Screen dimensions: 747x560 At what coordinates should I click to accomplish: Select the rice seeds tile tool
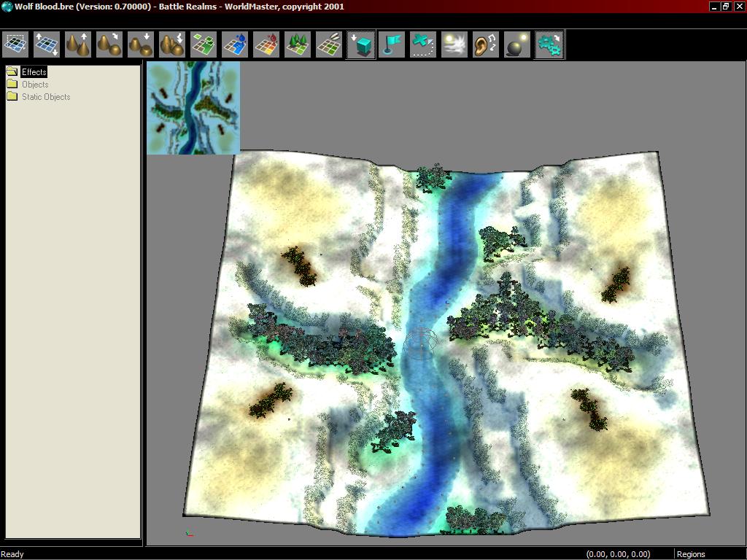[329, 44]
